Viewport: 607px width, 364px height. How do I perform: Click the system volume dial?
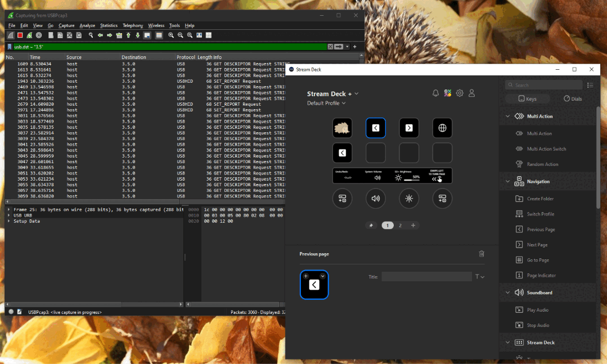pyautogui.click(x=376, y=199)
